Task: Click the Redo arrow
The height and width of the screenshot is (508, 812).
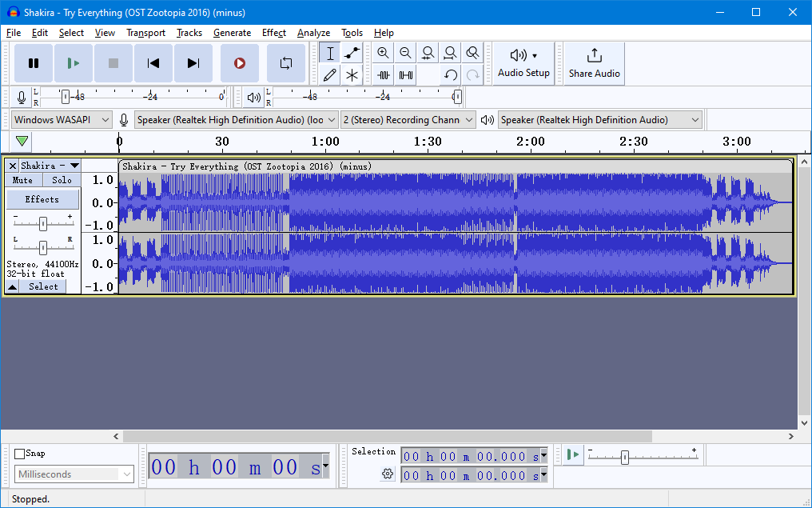Action: [x=472, y=75]
